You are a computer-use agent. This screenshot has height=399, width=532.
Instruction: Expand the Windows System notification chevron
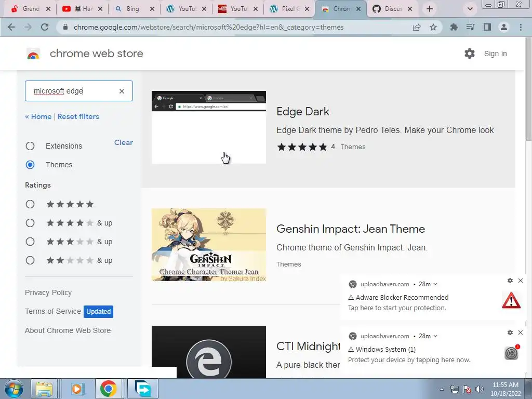coord(435,336)
